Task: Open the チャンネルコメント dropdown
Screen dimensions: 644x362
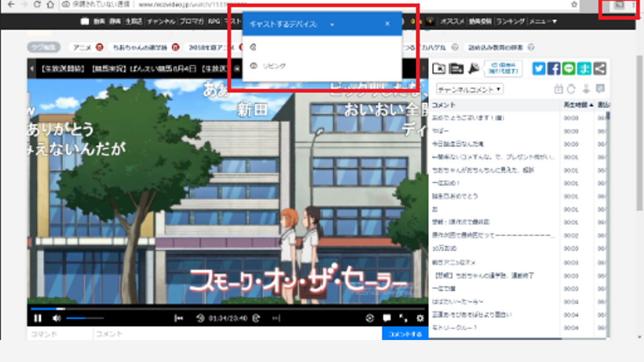Action: click(470, 90)
